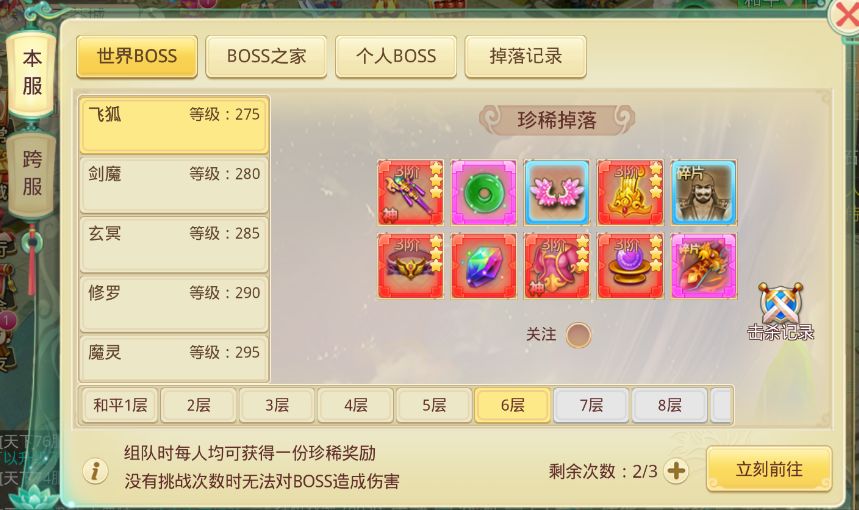859x510 pixels.
Task: Click the 立刻前往 button
Action: click(769, 469)
